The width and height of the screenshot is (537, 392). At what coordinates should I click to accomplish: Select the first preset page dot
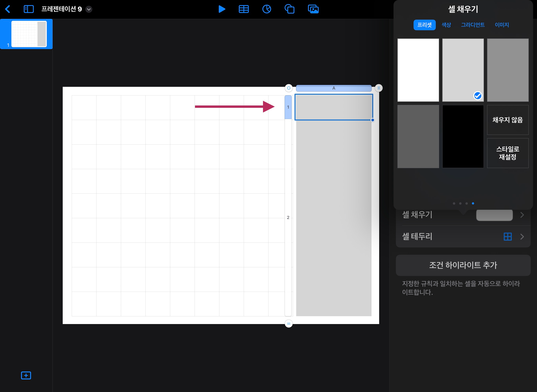coord(454,203)
